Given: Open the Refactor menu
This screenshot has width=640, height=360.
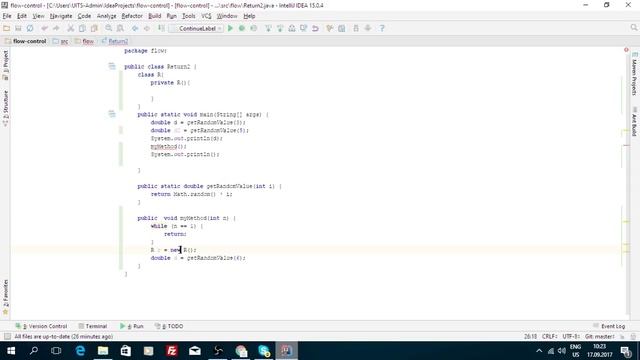Looking at the screenshot, I should point(132,16).
